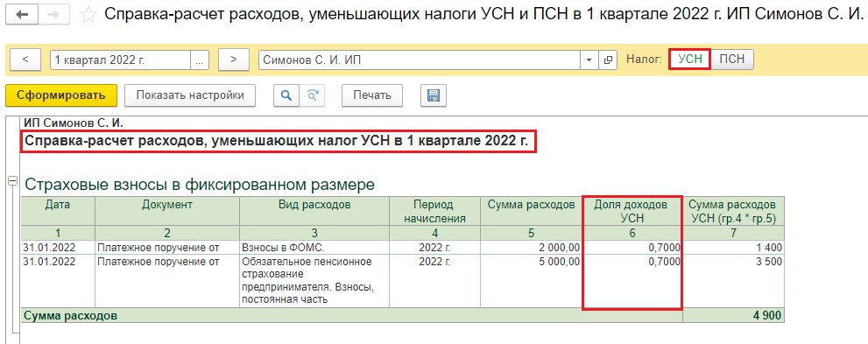Screen dimensions: 868x344
Task: Add this report to favorites with the star icon
Action: click(88, 15)
